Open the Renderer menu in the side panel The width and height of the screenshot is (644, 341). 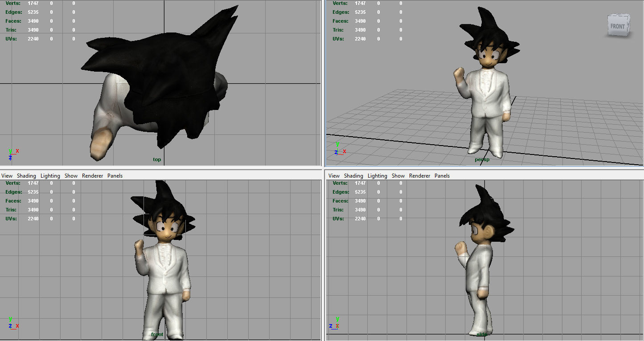click(420, 176)
